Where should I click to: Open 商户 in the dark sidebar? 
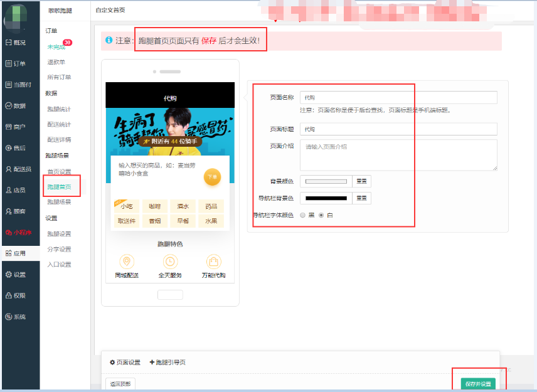[x=16, y=127]
